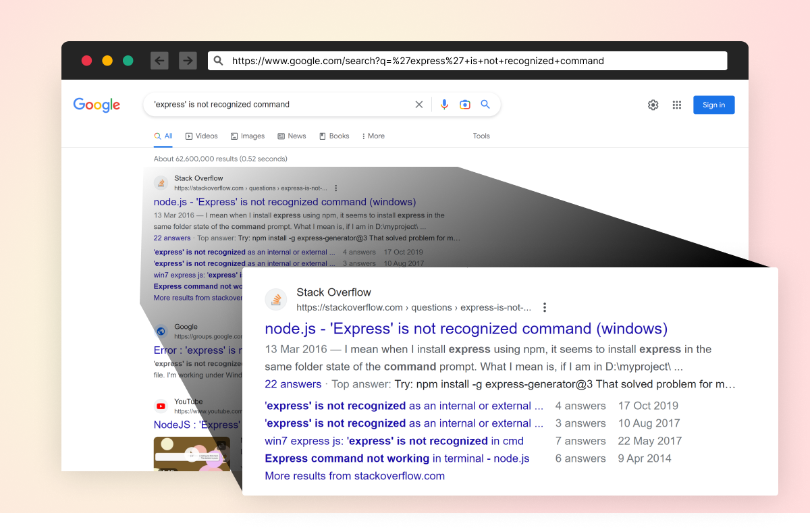812x532 pixels.
Task: Open Google settings gear icon
Action: pyautogui.click(x=653, y=105)
